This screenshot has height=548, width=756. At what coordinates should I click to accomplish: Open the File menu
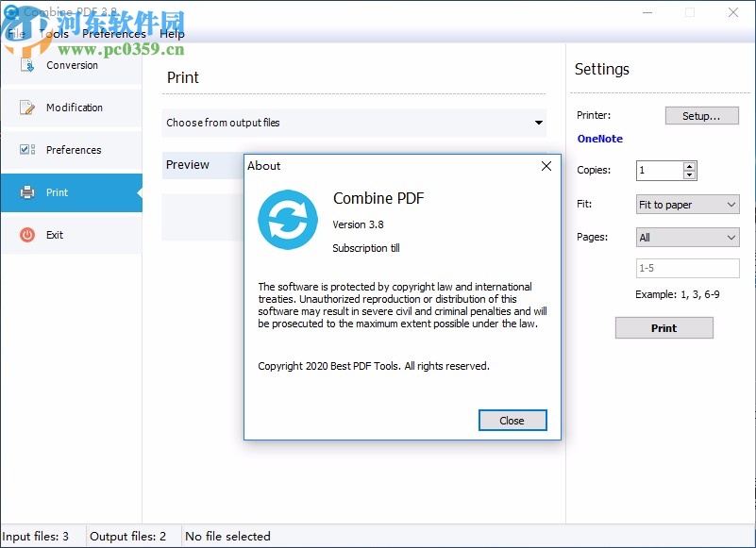pos(15,33)
